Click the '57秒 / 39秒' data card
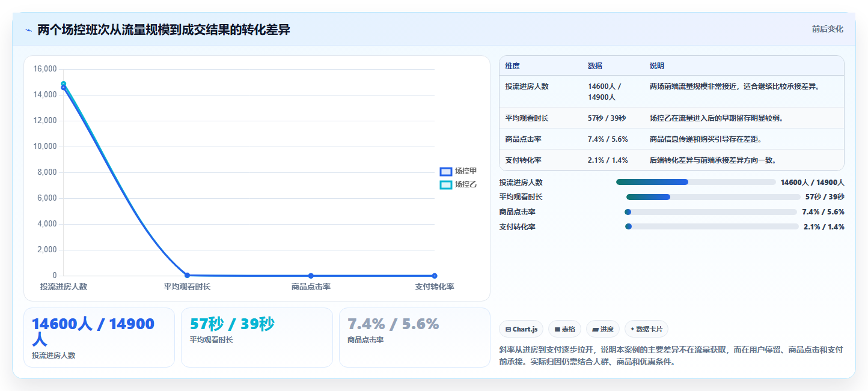This screenshot has height=391, width=868. pos(257,338)
